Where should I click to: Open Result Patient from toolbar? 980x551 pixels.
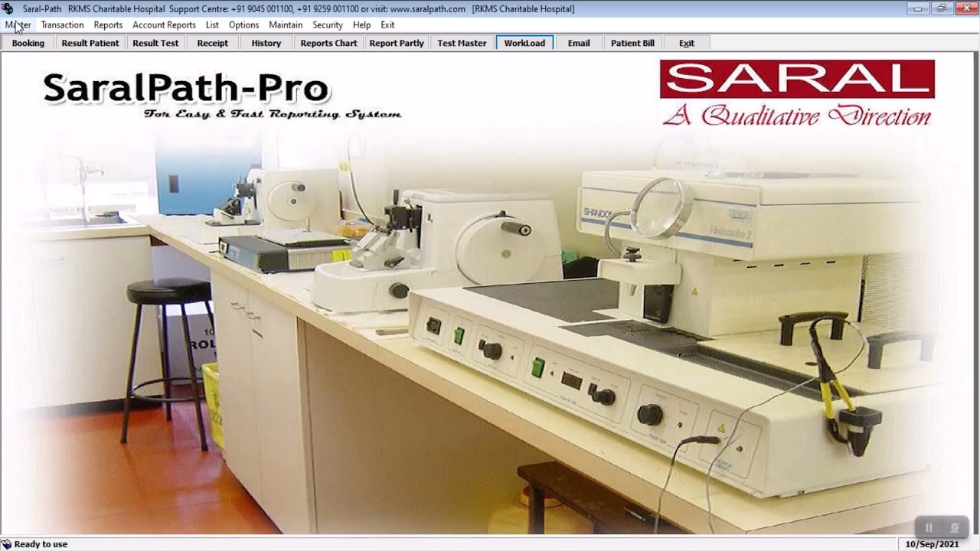pos(90,43)
